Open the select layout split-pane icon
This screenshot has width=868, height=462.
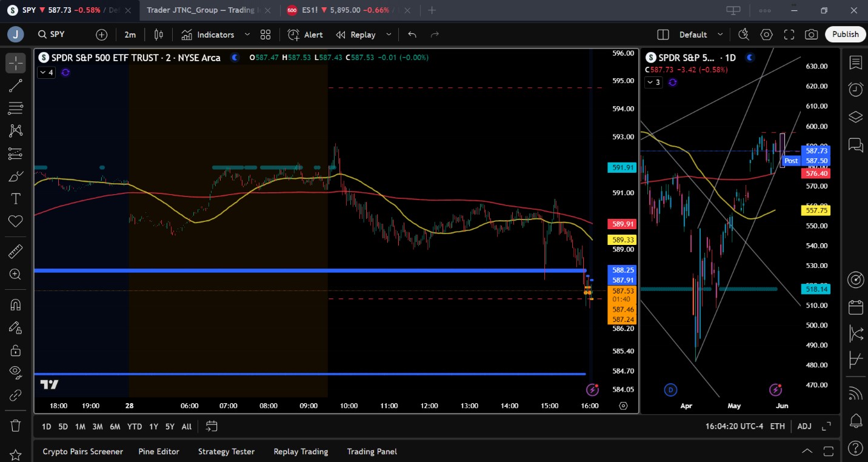[663, 35]
